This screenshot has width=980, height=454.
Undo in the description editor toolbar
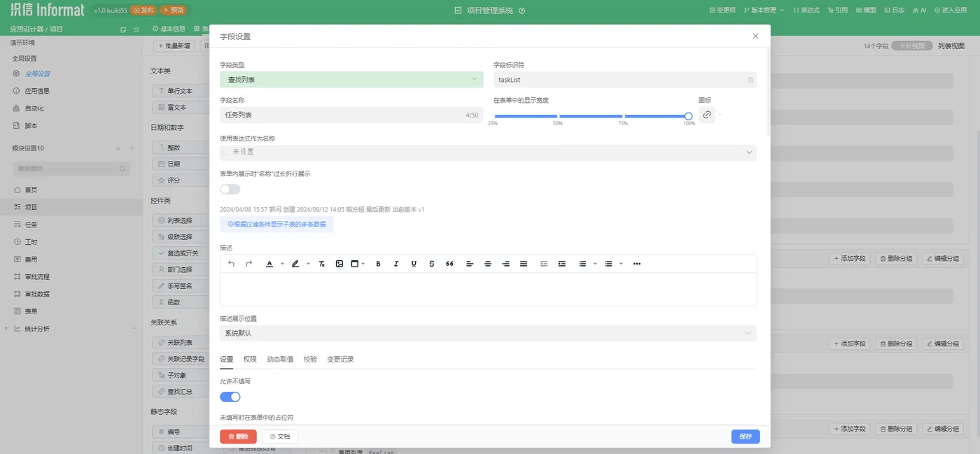232,264
